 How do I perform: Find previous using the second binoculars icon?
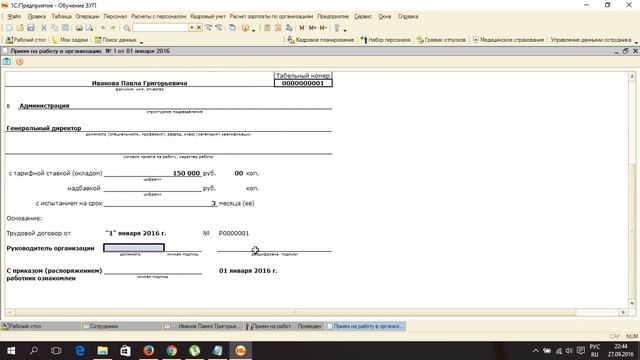[x=219, y=28]
